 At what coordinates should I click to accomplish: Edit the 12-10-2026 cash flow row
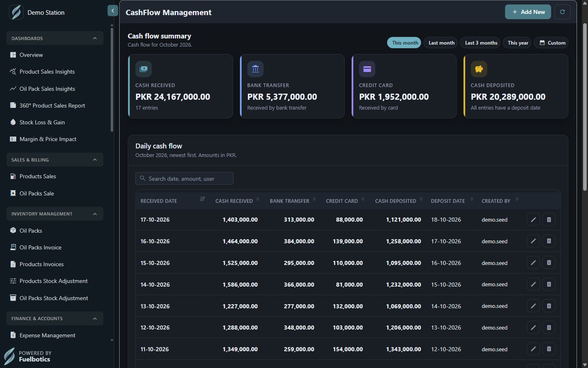click(533, 328)
